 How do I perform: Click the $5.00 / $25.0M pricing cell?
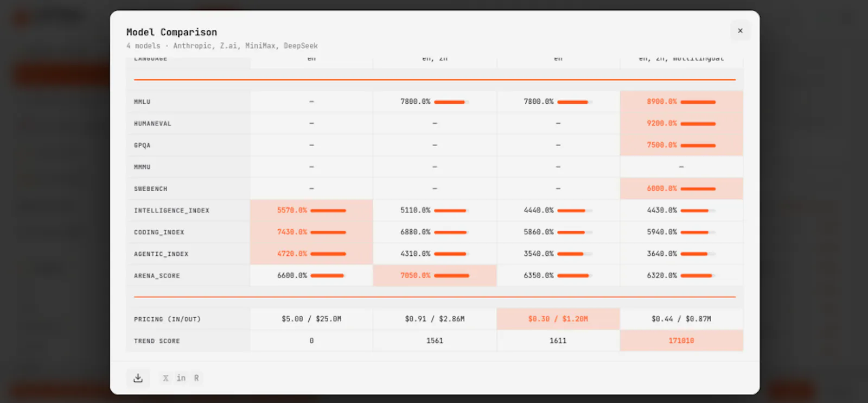pyautogui.click(x=311, y=319)
